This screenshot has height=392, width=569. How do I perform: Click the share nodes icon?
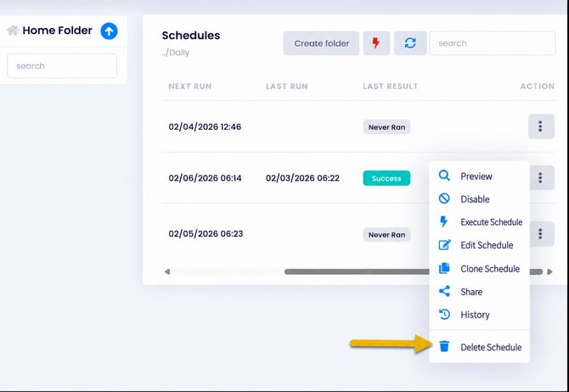tap(444, 291)
